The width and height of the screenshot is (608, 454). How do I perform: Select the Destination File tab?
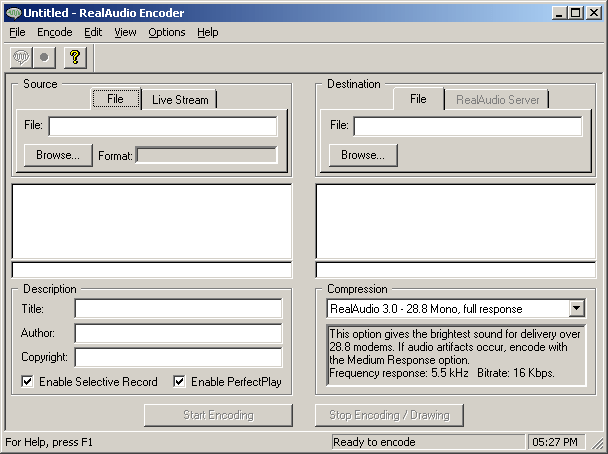[418, 99]
